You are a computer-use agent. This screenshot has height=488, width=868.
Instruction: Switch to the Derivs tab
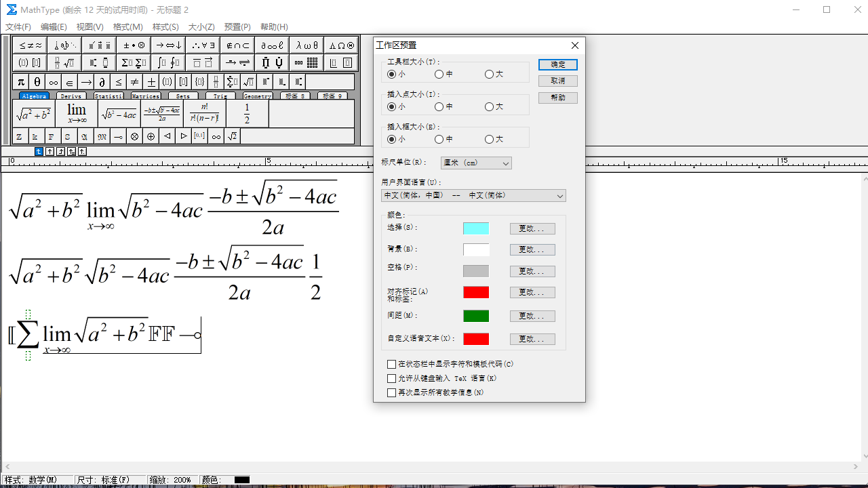[71, 96]
